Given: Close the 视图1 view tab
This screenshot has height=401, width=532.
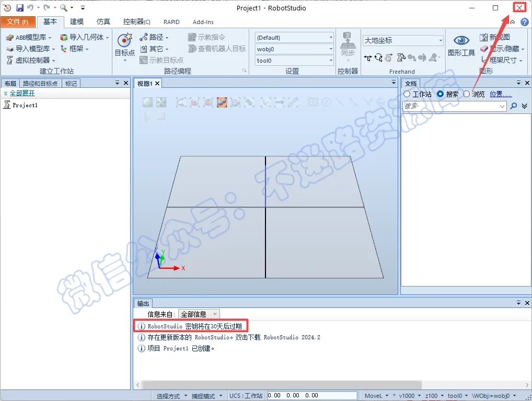Looking at the screenshot, I should coord(157,83).
